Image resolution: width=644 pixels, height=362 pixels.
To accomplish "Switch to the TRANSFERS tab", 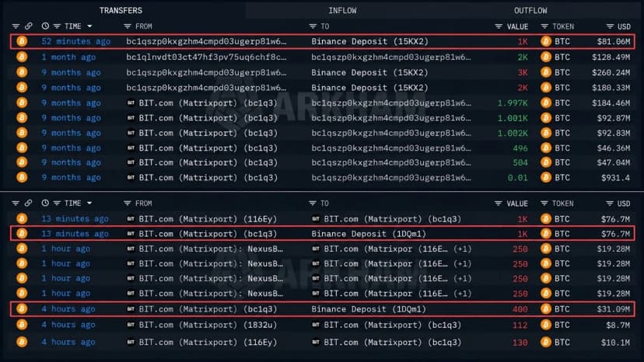I will click(x=121, y=10).
